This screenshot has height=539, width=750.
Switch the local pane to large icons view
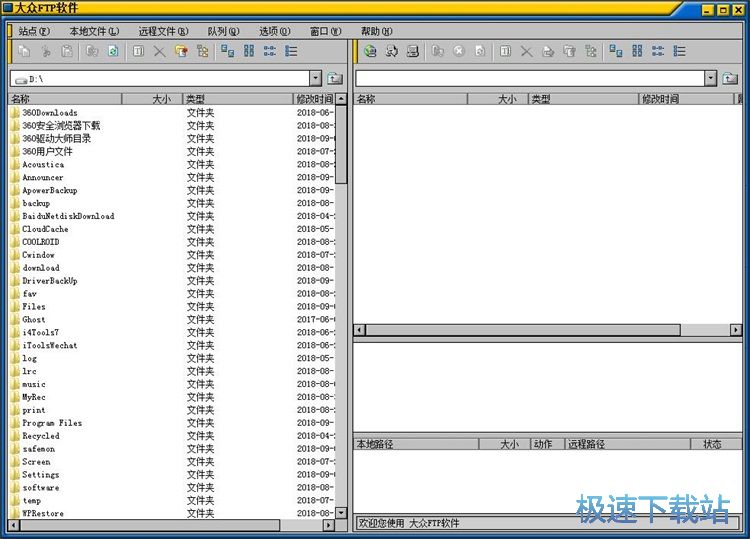[x=227, y=51]
